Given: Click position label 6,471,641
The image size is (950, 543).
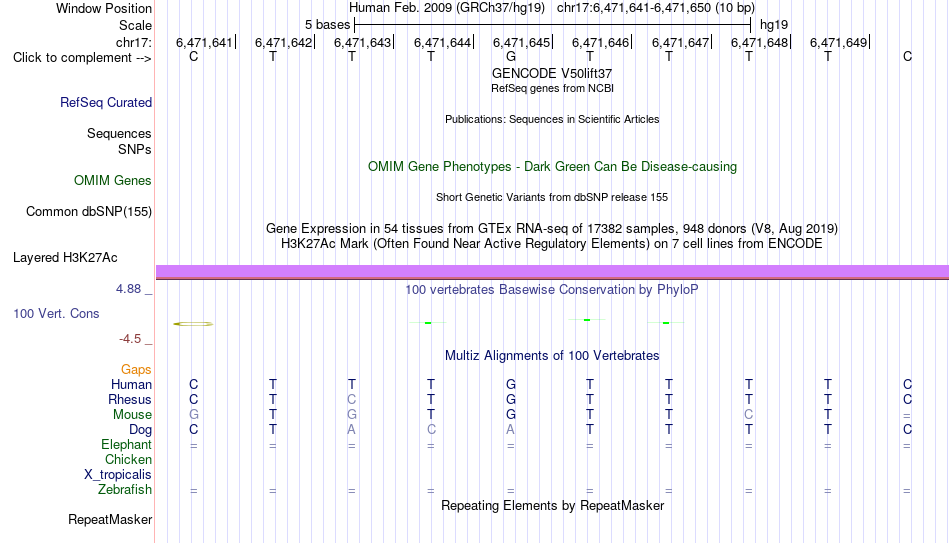Looking at the screenshot, I should pyautogui.click(x=204, y=42).
